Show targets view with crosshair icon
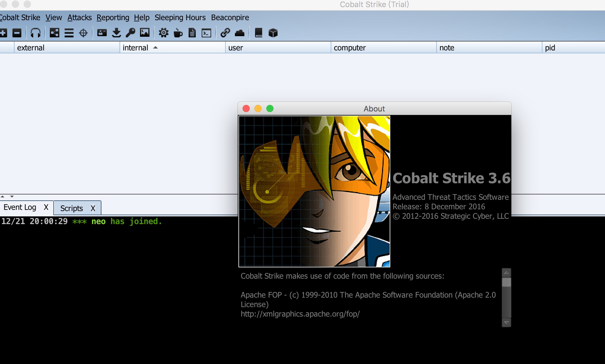 point(83,33)
